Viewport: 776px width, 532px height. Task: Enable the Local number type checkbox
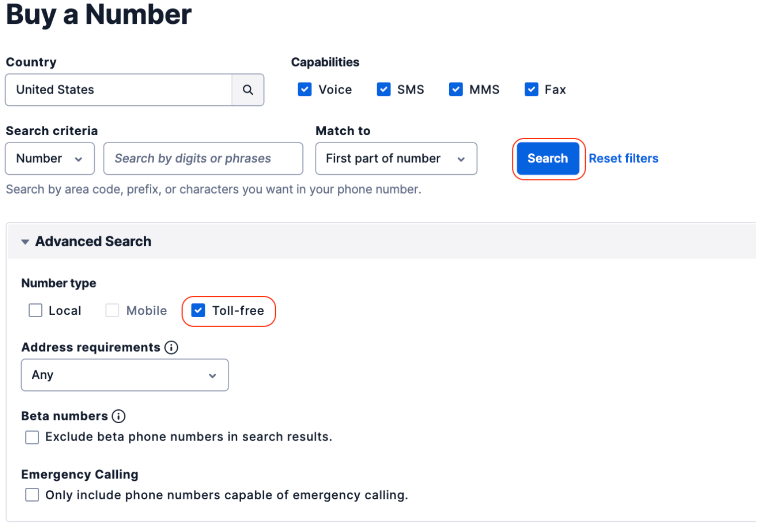click(x=35, y=311)
